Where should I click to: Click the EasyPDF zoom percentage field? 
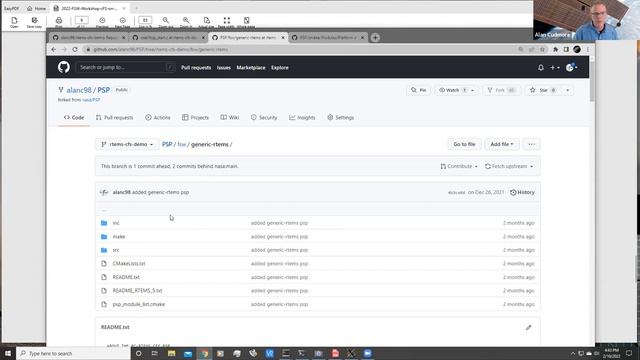(145, 20)
